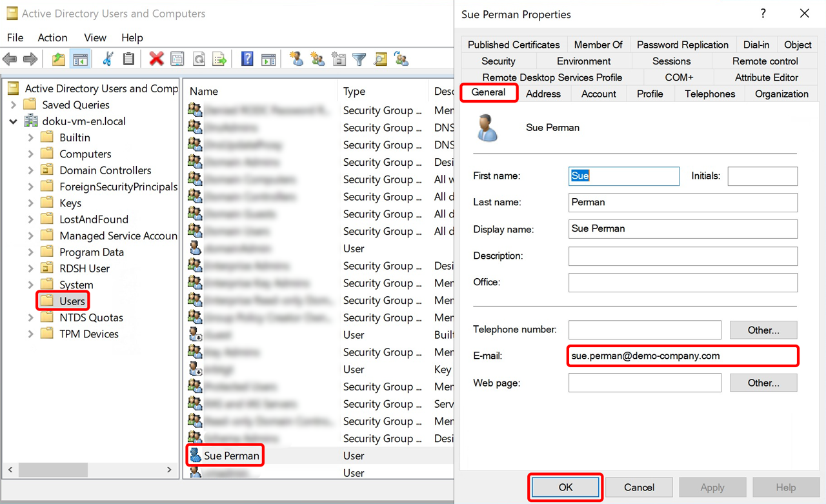The image size is (826, 504).
Task: Click the Type column header
Action: tap(383, 92)
